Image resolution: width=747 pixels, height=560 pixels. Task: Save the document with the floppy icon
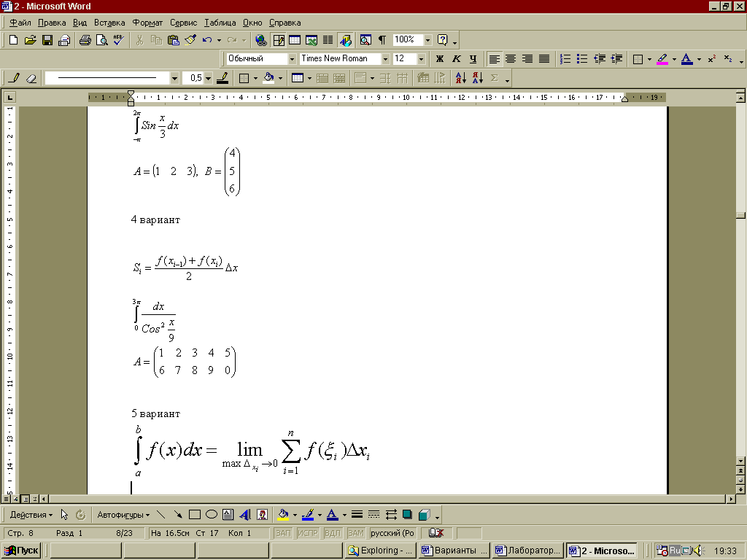click(47, 40)
